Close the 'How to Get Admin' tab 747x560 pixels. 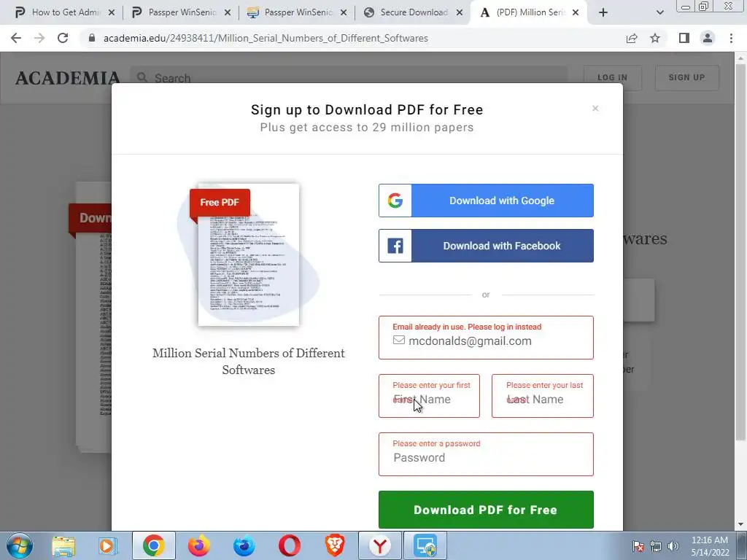pos(112,13)
